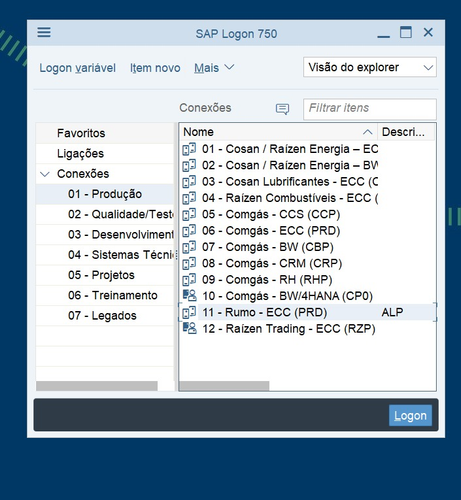The image size is (461, 500).
Task: Click the Descri... column header
Action: 406,132
